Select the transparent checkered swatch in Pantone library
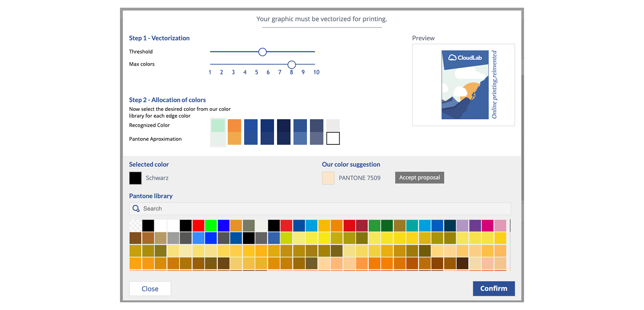 pos(135,225)
